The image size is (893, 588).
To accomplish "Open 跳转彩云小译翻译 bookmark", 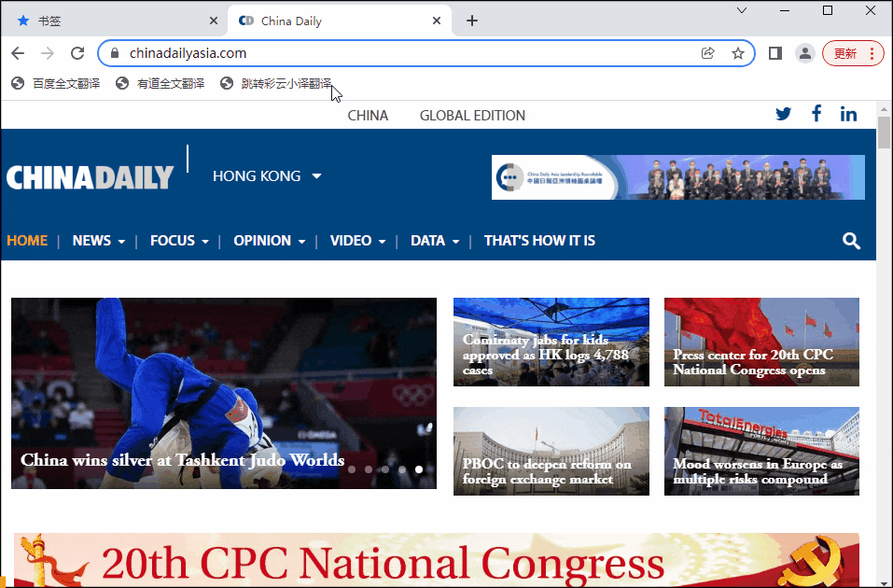I will (275, 83).
